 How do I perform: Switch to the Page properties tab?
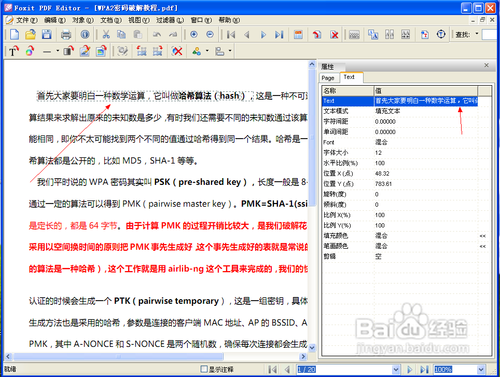[x=328, y=78]
